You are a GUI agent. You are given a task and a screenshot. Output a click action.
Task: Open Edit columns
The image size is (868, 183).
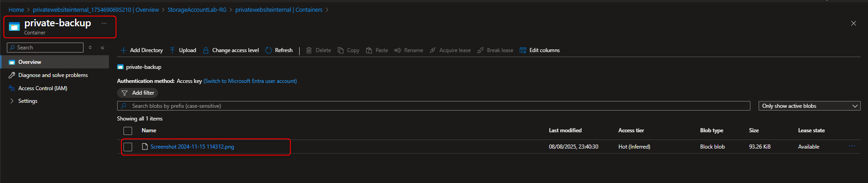[x=539, y=50]
